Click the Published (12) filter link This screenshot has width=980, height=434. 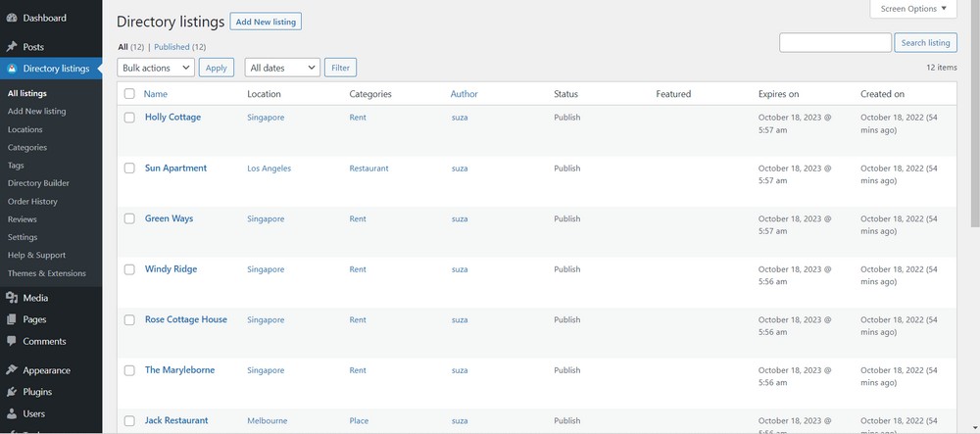(x=180, y=47)
